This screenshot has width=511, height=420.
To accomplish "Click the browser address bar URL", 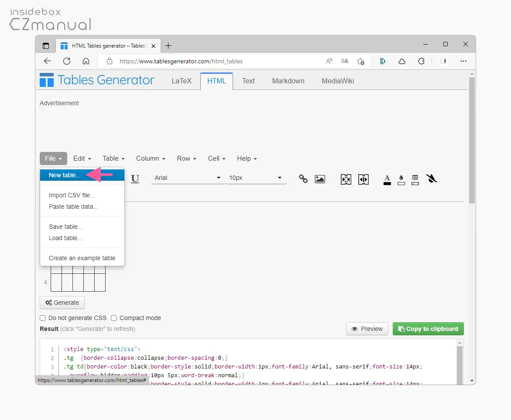I will coord(181,61).
